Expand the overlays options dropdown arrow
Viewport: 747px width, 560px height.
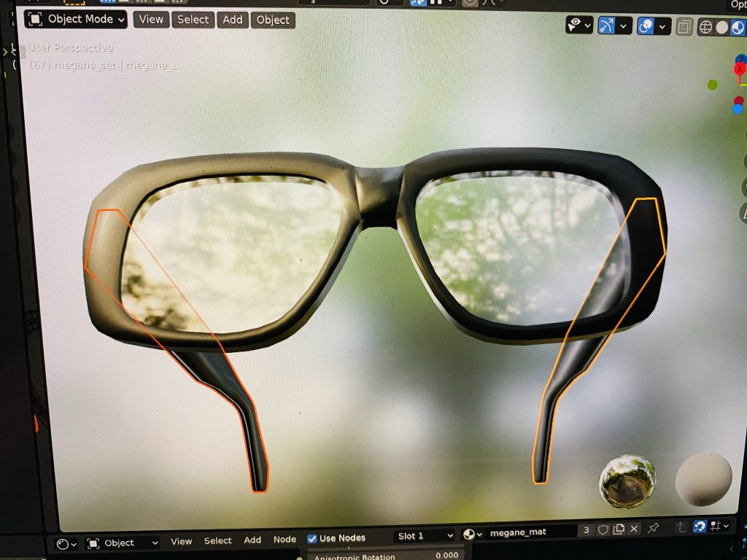coord(663,27)
